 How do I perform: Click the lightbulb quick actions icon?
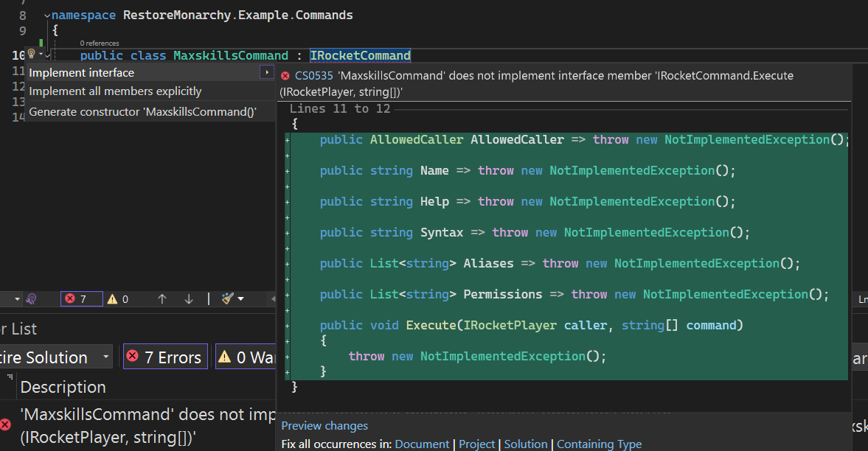point(32,54)
